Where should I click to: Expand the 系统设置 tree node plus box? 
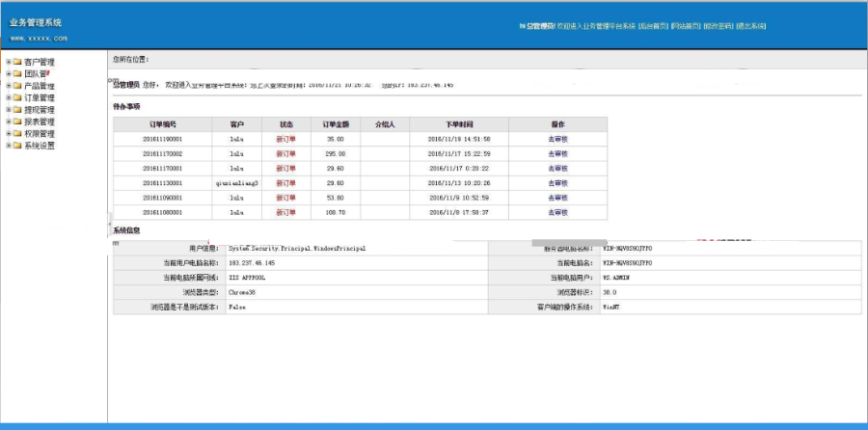point(9,146)
